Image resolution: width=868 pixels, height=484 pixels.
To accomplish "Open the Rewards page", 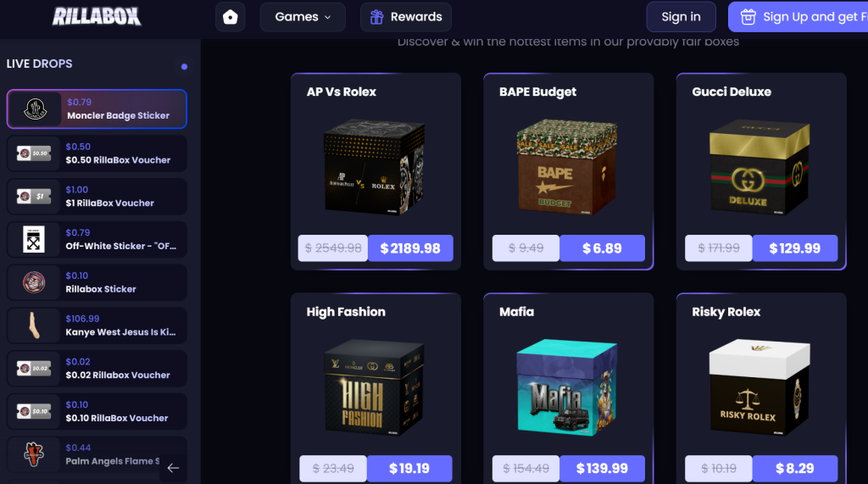I will coord(406,17).
